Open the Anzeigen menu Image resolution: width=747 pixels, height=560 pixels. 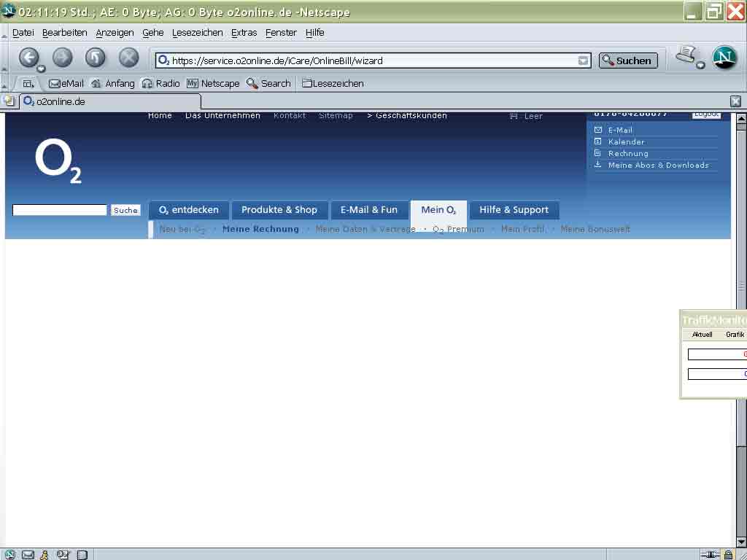click(115, 32)
